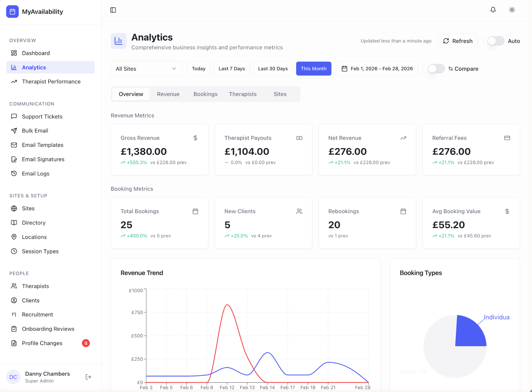Collapse the sidebar using the panel toggle icon

[113, 10]
